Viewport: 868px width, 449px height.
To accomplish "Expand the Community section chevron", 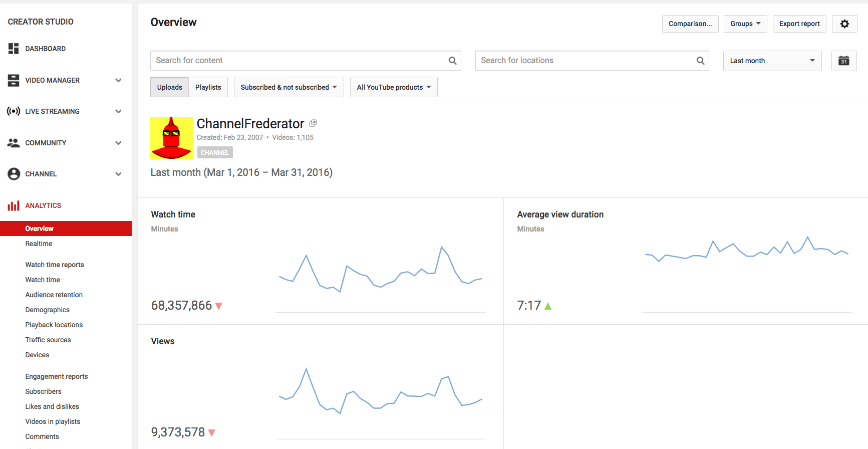I will coord(118,143).
